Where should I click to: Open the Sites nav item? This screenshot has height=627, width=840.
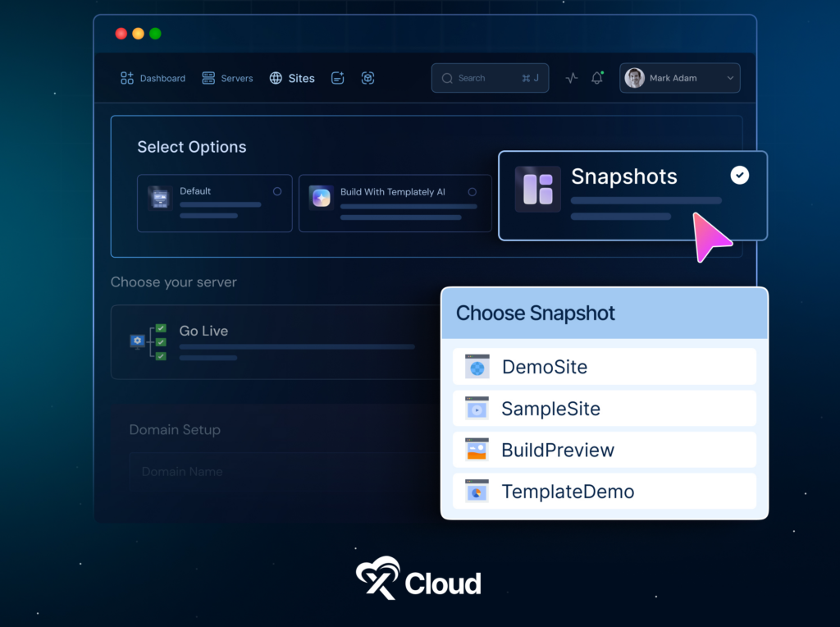[x=292, y=78]
